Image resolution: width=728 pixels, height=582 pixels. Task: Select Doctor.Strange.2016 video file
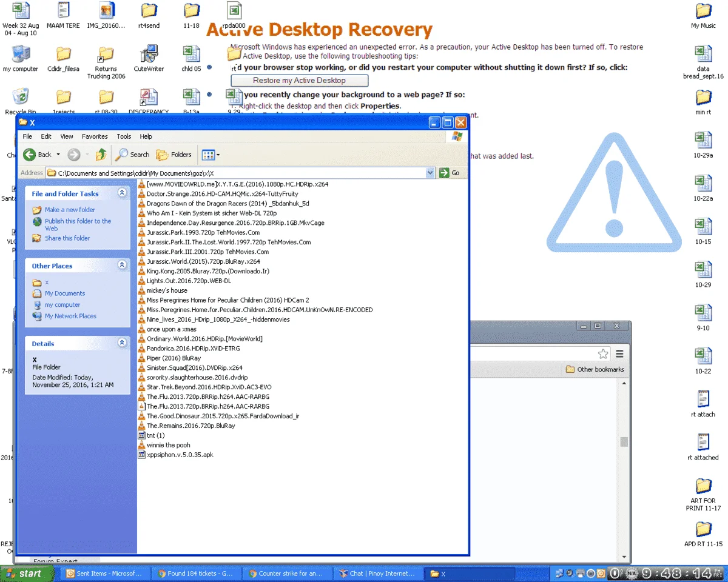[223, 193]
